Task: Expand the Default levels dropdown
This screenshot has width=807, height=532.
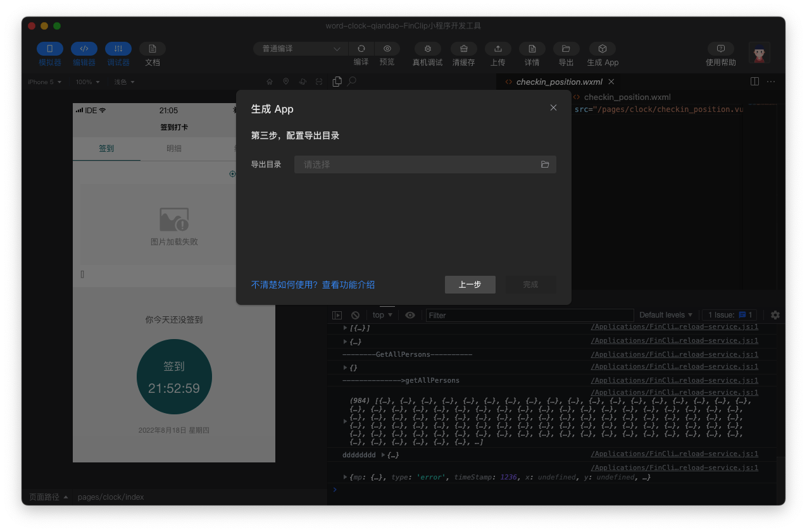Action: (665, 315)
